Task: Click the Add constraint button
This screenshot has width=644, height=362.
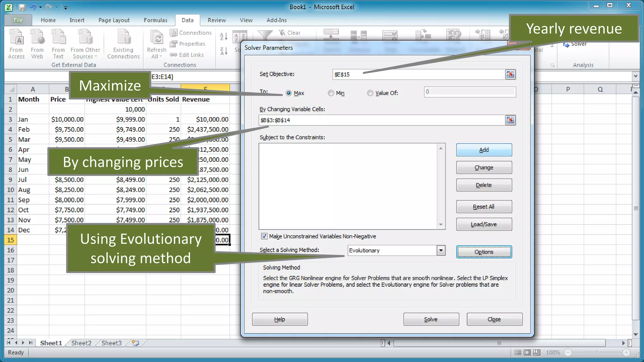Action: pyautogui.click(x=484, y=150)
